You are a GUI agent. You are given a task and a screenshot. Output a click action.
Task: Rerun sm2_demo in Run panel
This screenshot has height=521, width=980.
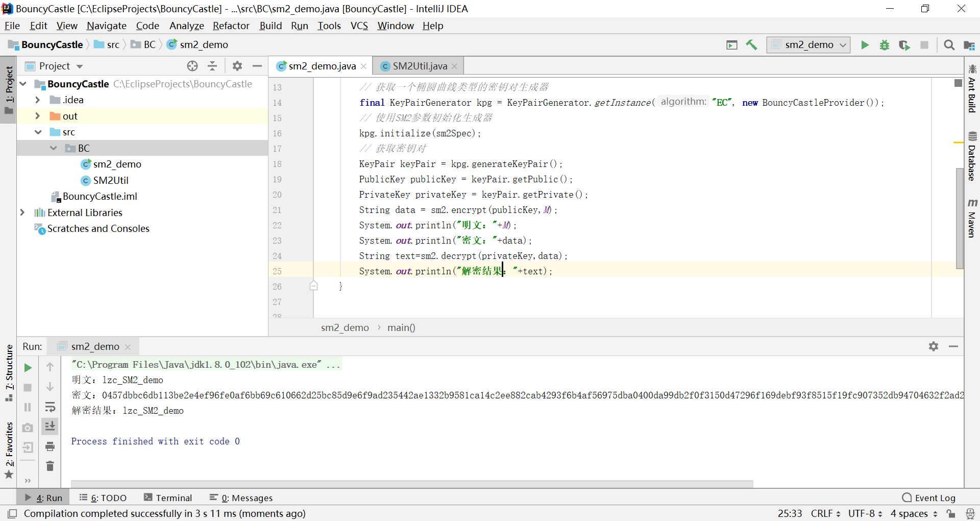point(28,368)
